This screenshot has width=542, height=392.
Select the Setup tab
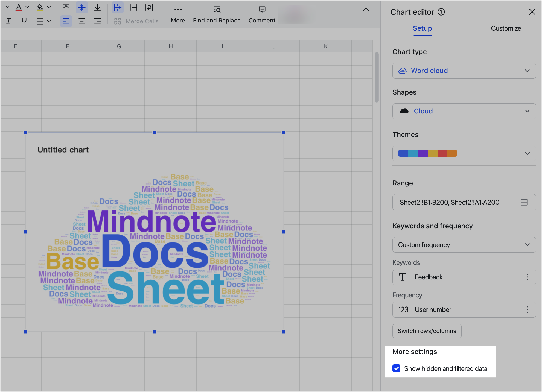pos(422,28)
